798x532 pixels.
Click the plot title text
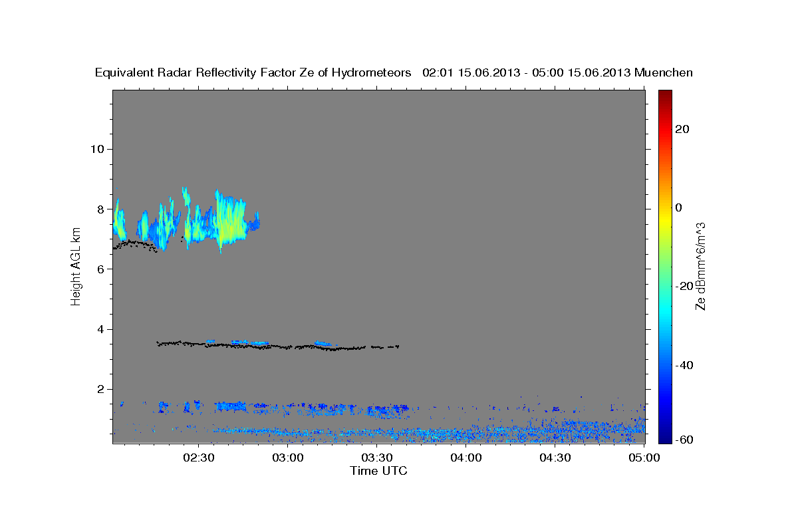[x=394, y=72]
